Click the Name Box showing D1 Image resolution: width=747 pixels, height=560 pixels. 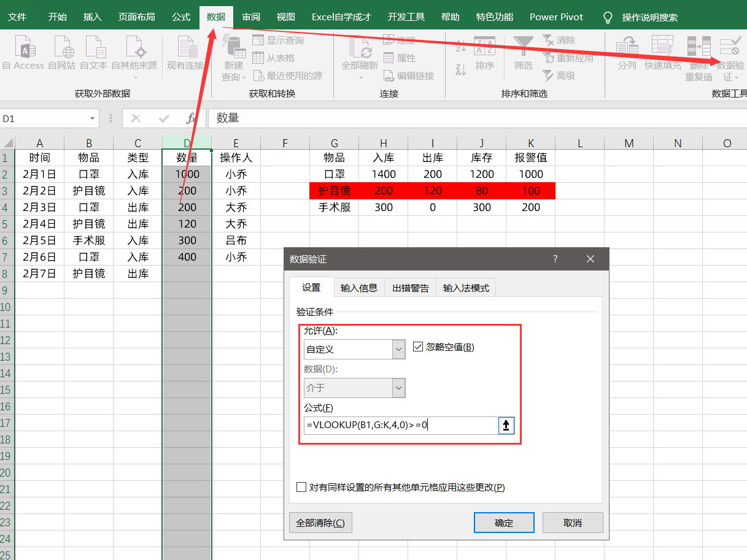point(44,118)
